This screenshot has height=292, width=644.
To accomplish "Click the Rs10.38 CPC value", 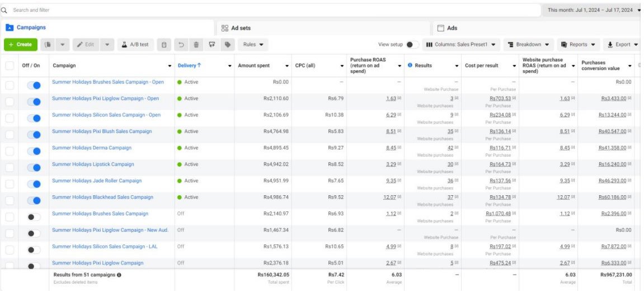I will pyautogui.click(x=335, y=115).
